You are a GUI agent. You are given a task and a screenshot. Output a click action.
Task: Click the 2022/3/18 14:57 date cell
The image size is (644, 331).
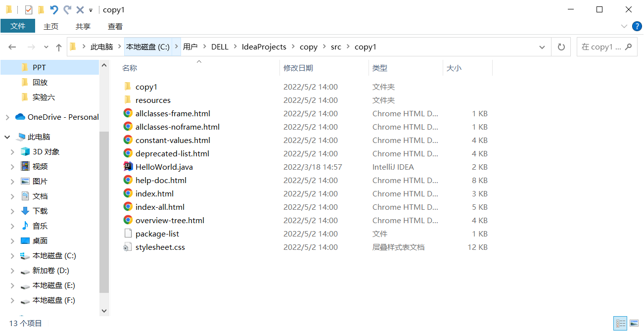click(x=313, y=167)
